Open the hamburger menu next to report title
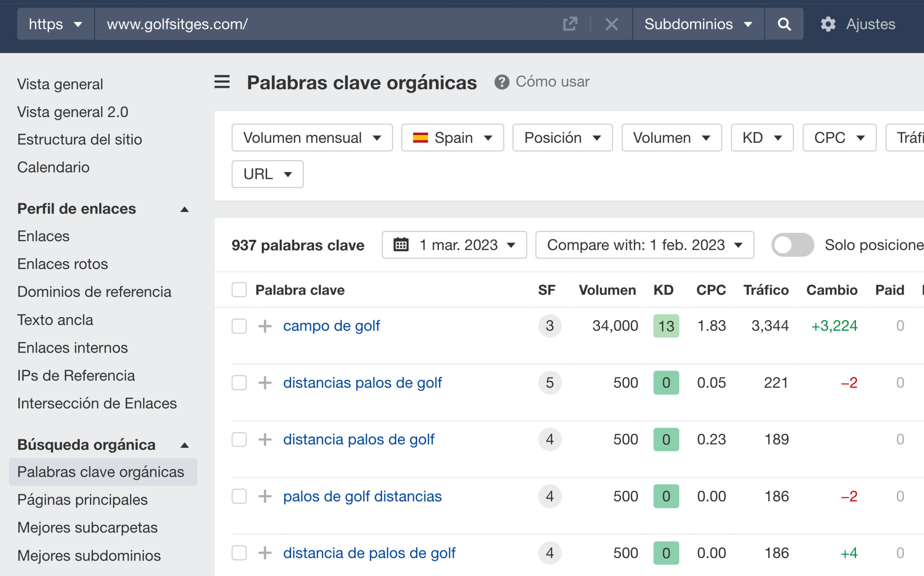 pos(222,82)
